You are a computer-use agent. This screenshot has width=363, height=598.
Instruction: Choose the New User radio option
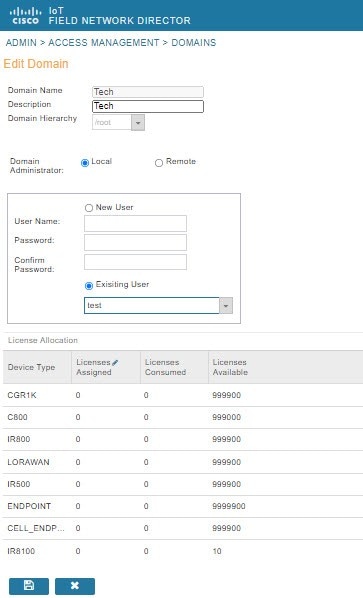click(x=89, y=208)
